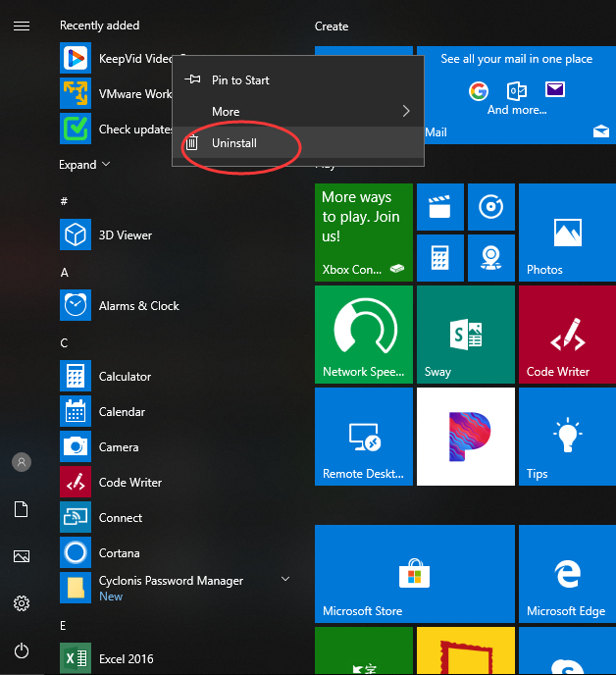Click the user account avatar icon
Screen dimensions: 616x675
pyautogui.click(x=22, y=462)
